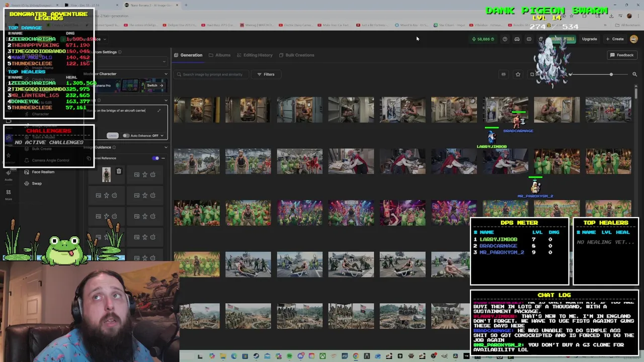Image resolution: width=644 pixels, height=362 pixels.
Task: Click the Create button
Action: tap(615, 39)
